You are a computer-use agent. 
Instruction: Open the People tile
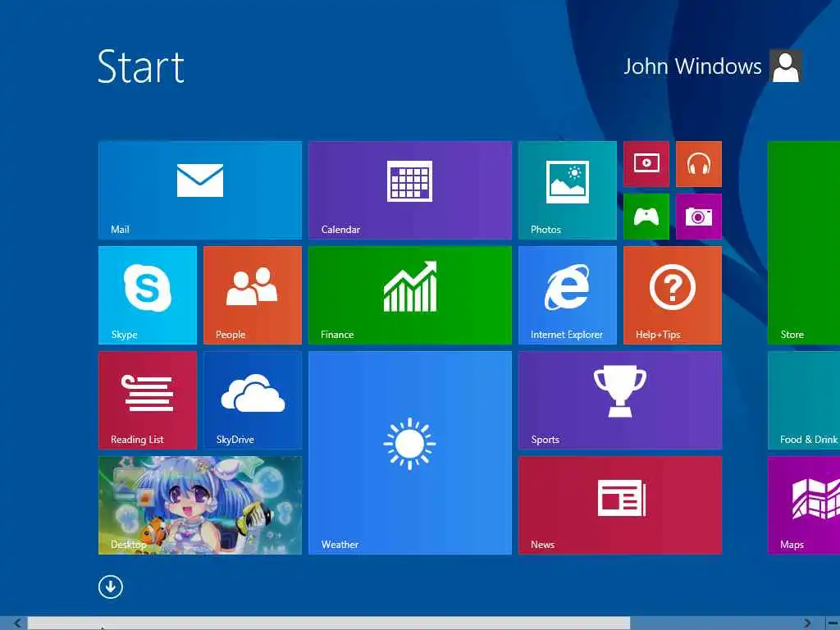coord(253,295)
